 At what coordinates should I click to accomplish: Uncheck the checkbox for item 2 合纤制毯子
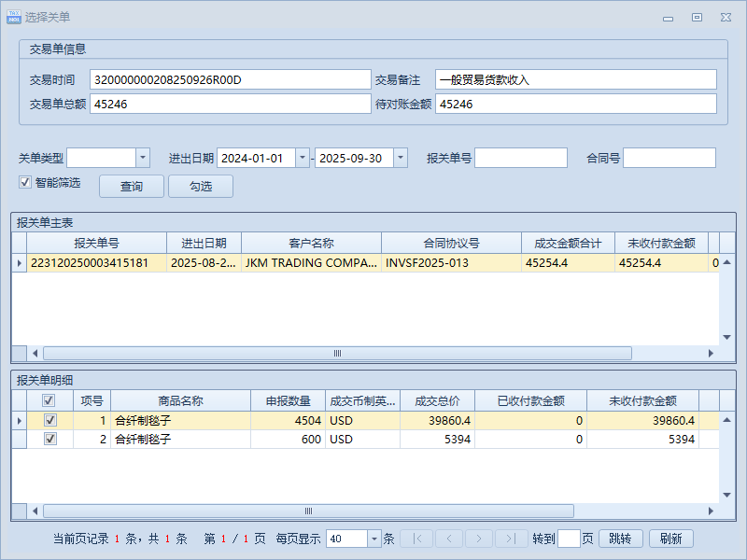49,439
